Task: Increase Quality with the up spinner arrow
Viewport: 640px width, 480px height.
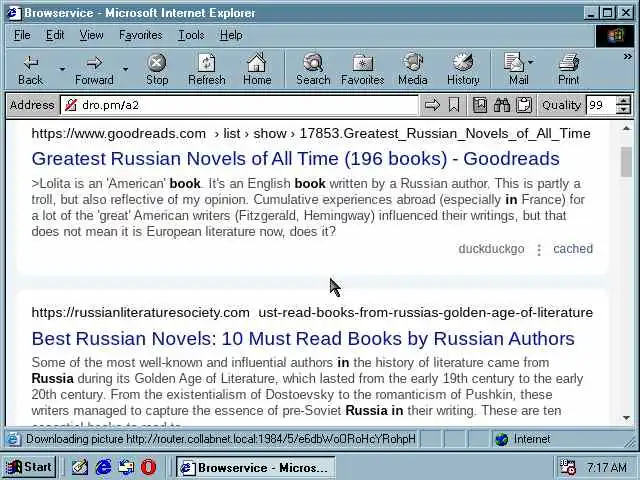Action: pyautogui.click(x=623, y=100)
